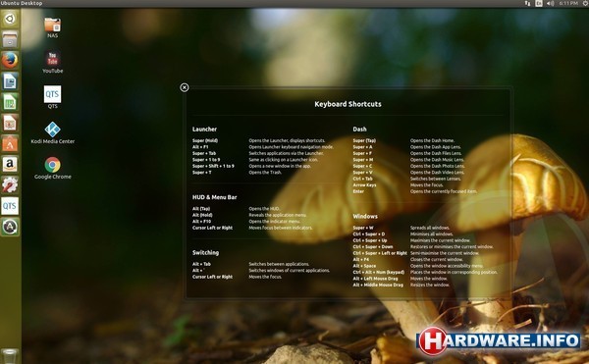
Task: Click the Launcher section heading
Action: tap(204, 130)
